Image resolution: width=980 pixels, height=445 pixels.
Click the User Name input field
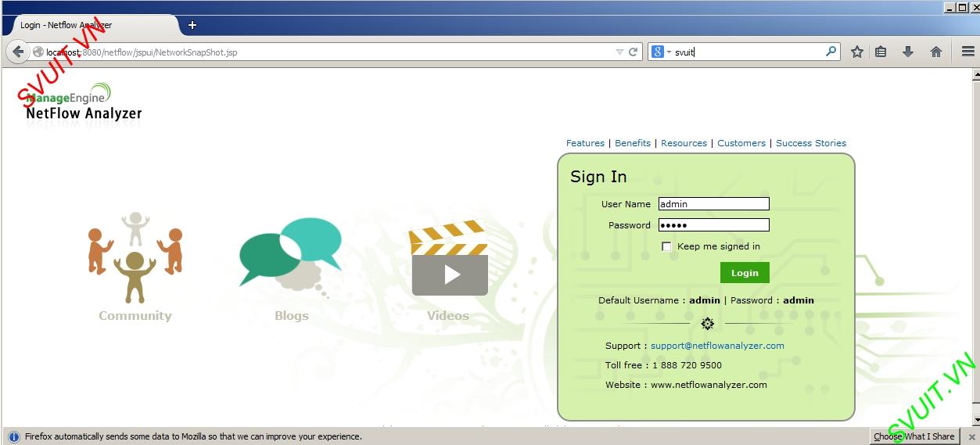[713, 204]
